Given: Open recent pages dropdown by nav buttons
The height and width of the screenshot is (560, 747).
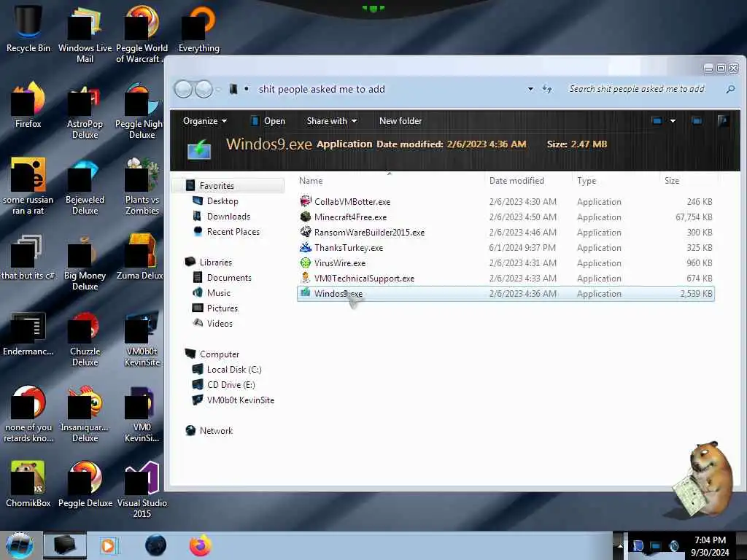Looking at the screenshot, I should (x=218, y=89).
